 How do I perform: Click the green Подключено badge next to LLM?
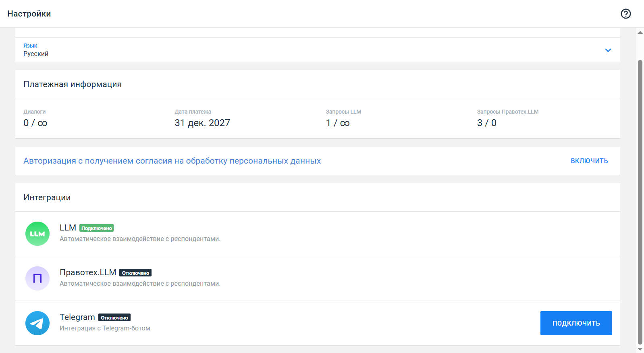pos(96,228)
